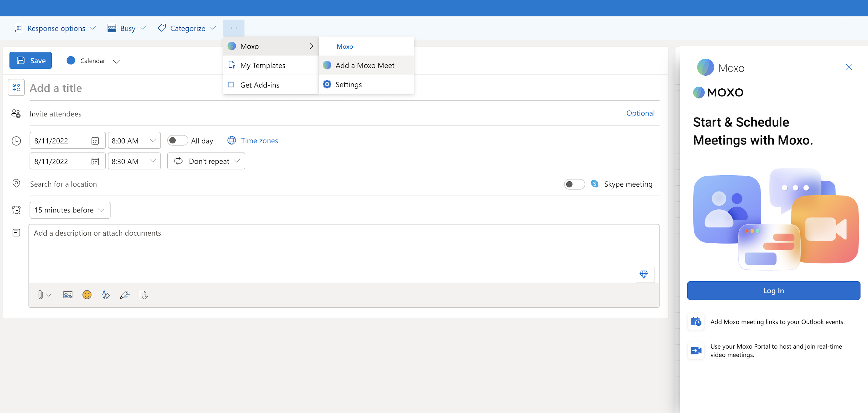Click the insert template document icon
This screenshot has width=868, height=413.
click(144, 295)
